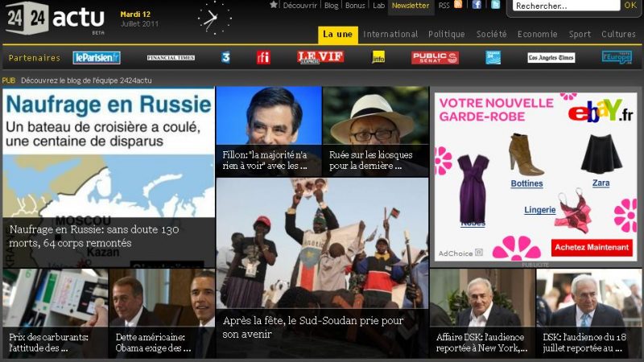
Task: Open the Twitter page icon
Action: pyautogui.click(x=495, y=5)
